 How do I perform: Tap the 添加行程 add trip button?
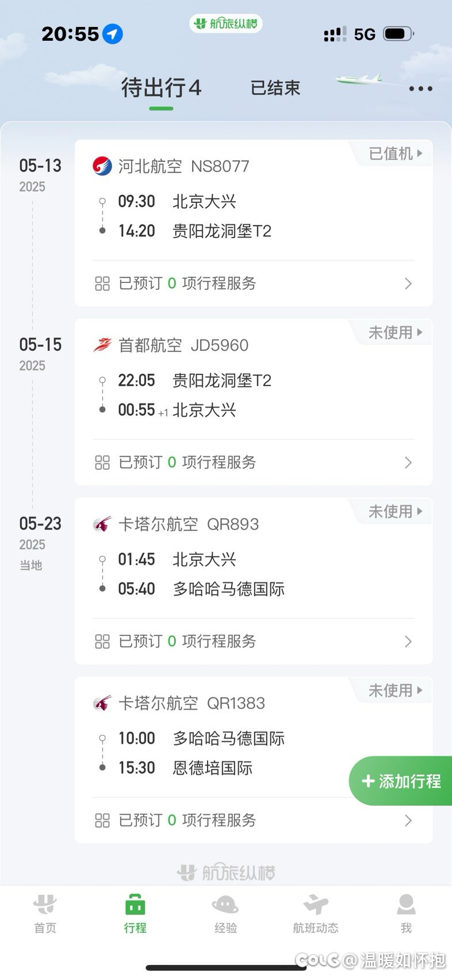click(x=401, y=781)
